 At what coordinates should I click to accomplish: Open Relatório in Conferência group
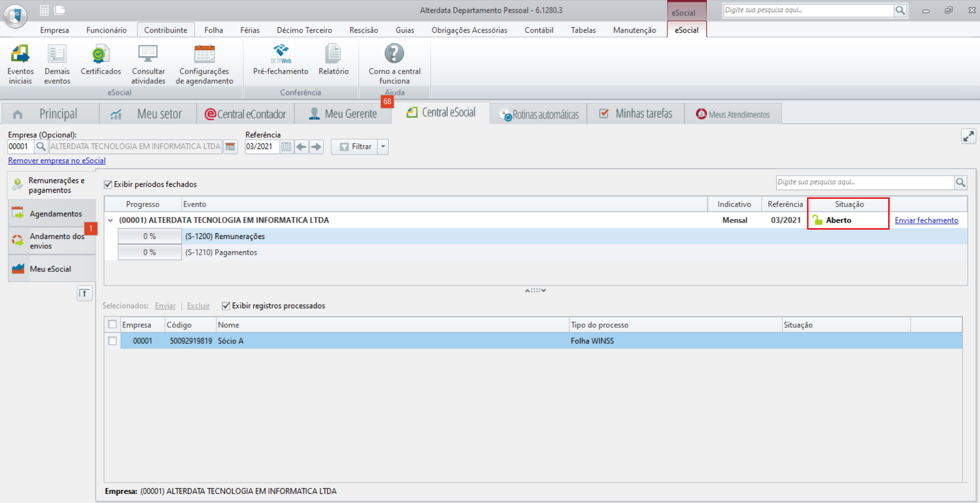pyautogui.click(x=333, y=60)
